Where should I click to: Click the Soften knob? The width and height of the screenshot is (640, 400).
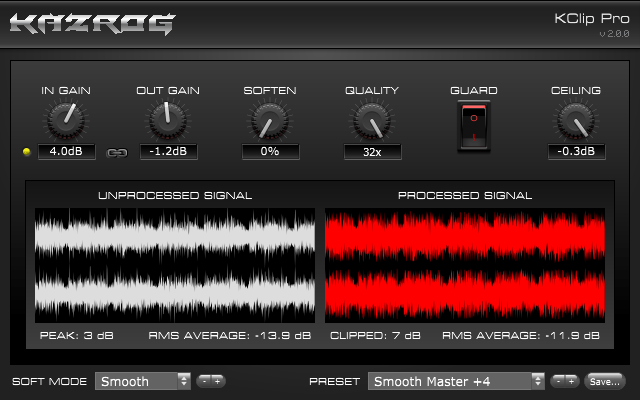click(270, 121)
